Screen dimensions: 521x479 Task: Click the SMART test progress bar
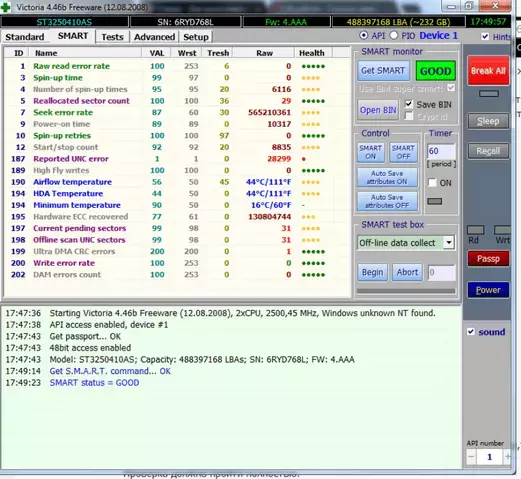(406, 291)
